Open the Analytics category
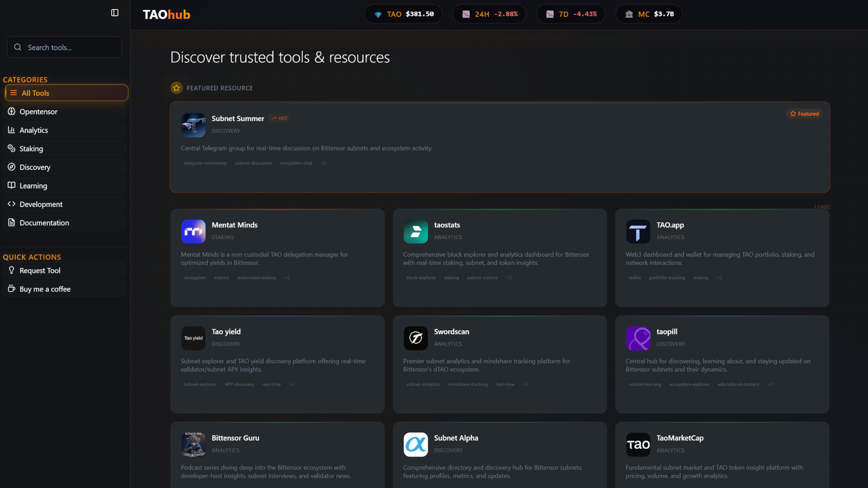Screen dimensions: 868x488 coord(65,130)
